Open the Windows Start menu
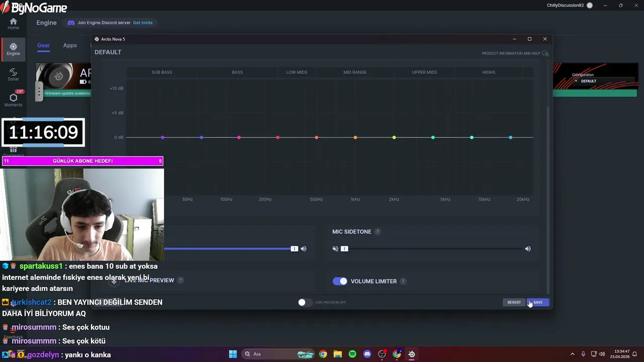The height and width of the screenshot is (362, 644). pos(233,354)
